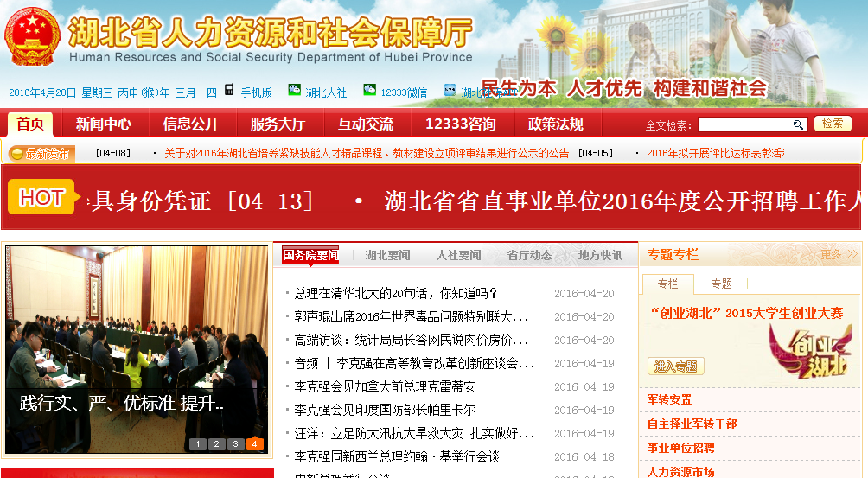Go to 首页 in navigation bar
Image resolution: width=868 pixels, height=478 pixels.
point(30,124)
